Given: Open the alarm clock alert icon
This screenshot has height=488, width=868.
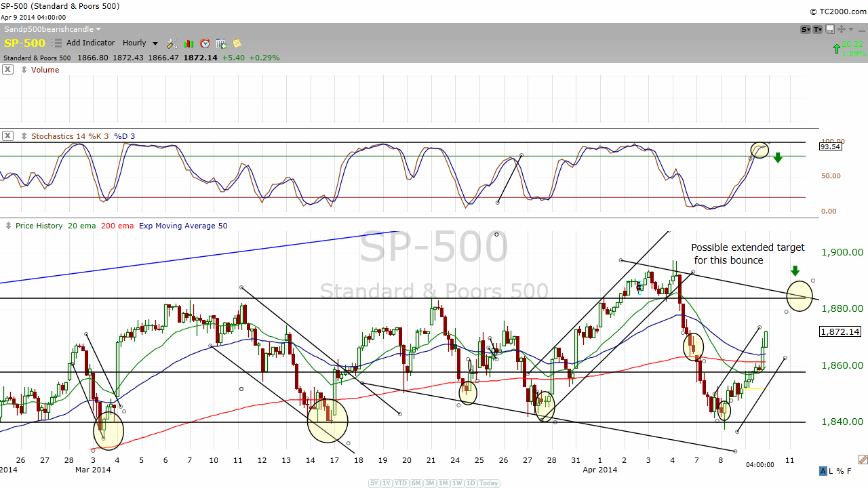Looking at the screenshot, I should click(x=205, y=43).
